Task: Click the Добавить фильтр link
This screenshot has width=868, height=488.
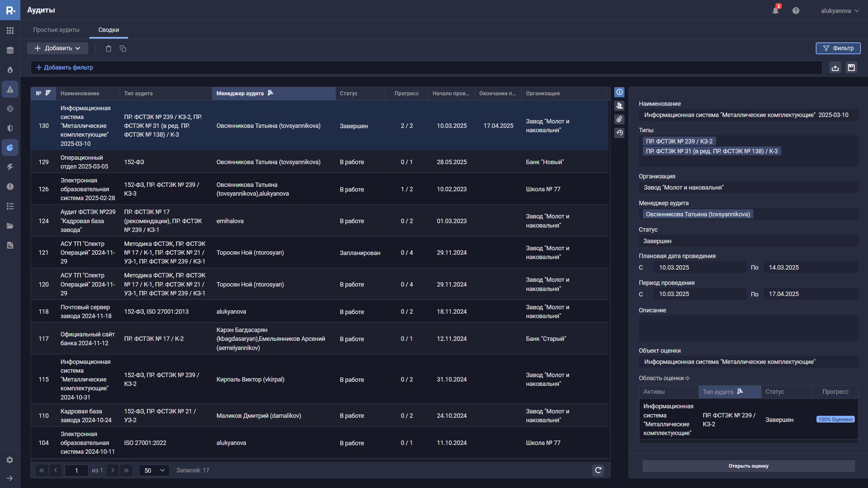Action: pyautogui.click(x=64, y=67)
